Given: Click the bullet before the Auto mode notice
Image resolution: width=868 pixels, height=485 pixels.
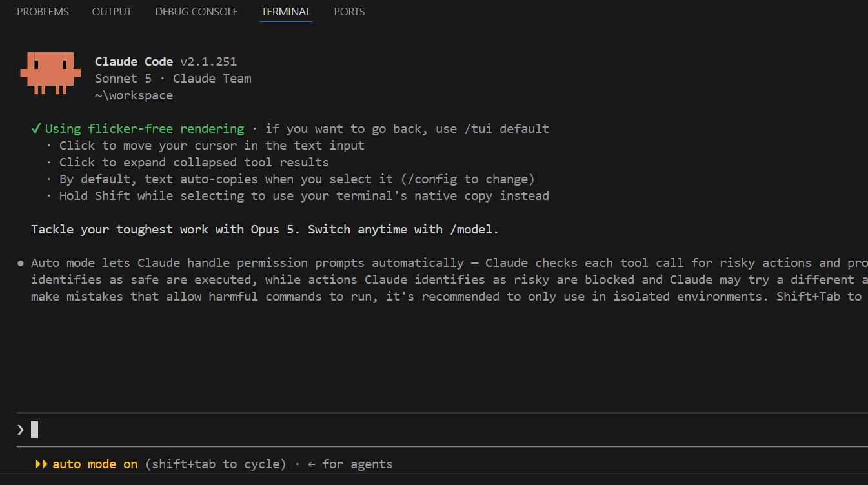Looking at the screenshot, I should [x=21, y=263].
